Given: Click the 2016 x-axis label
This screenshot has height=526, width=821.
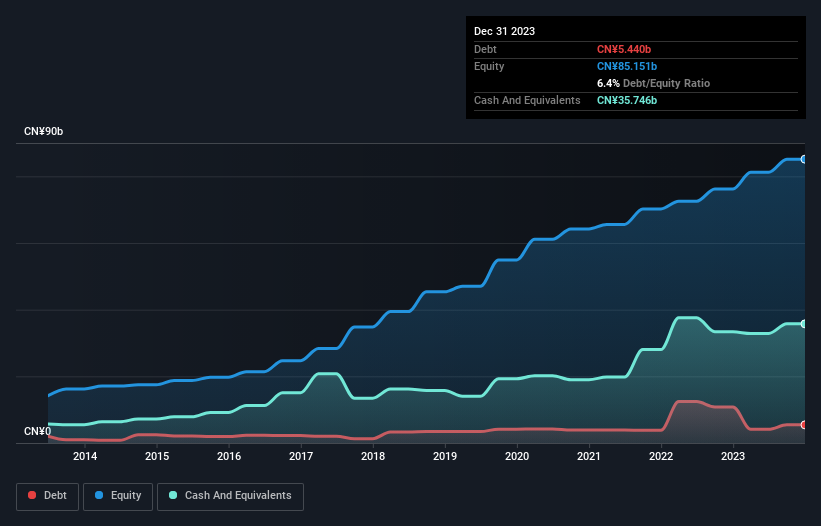Looking at the screenshot, I should click(229, 456).
